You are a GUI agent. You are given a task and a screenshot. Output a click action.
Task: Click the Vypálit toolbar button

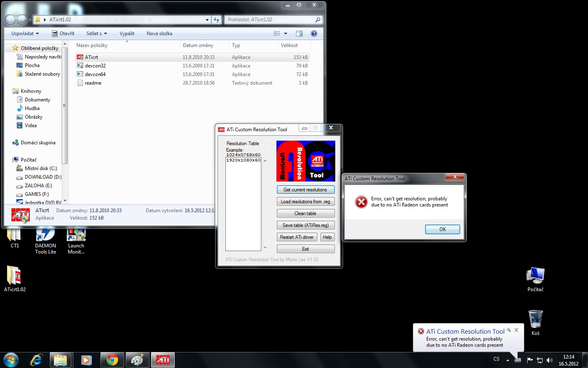tap(127, 34)
